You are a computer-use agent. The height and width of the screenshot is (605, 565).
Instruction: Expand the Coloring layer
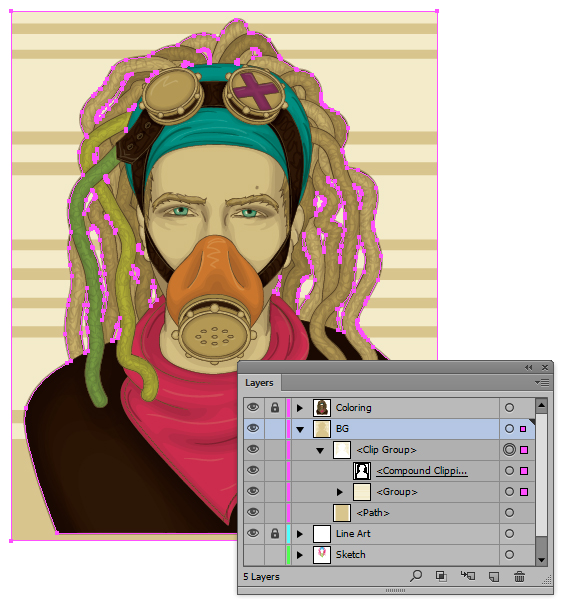point(299,408)
